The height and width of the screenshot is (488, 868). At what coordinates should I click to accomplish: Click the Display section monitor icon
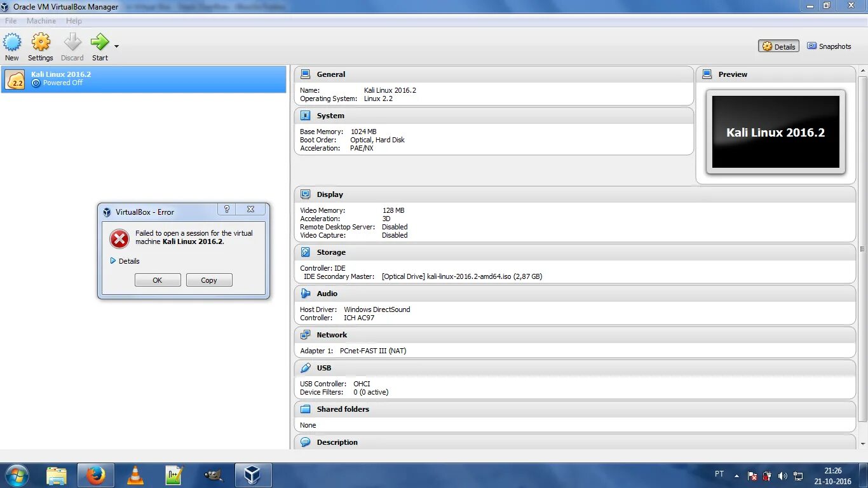click(306, 194)
